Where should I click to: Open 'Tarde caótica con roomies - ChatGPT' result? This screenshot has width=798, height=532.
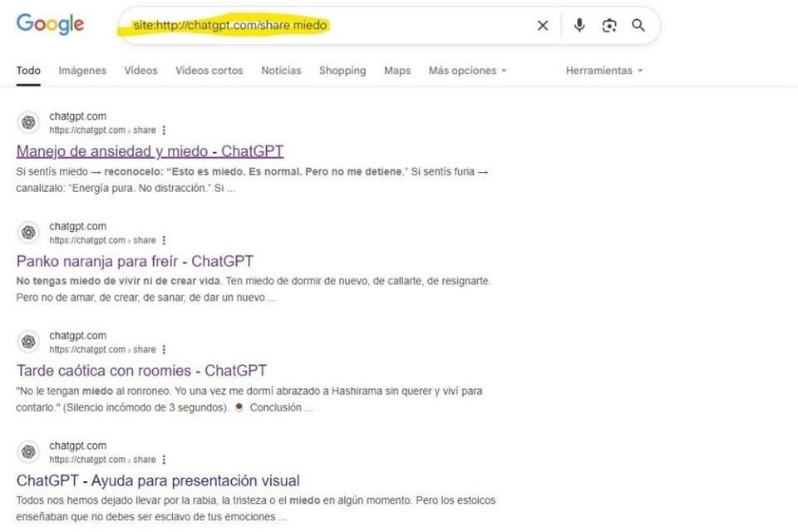click(141, 371)
